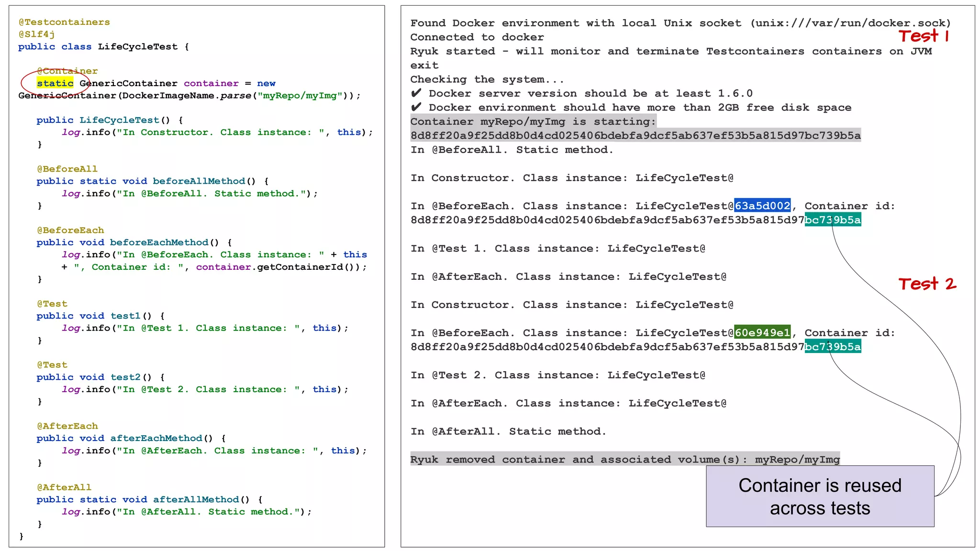Click 'afterAllMethod()' declaration
Viewport: 980px width, 551px height.
click(201, 499)
